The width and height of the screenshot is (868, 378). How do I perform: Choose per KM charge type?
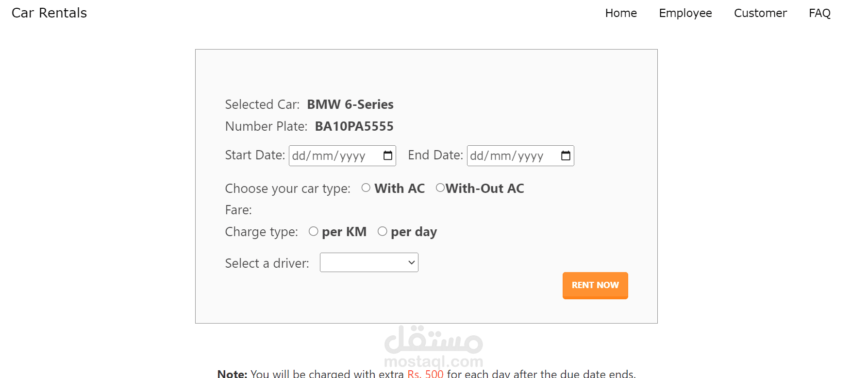pos(314,231)
